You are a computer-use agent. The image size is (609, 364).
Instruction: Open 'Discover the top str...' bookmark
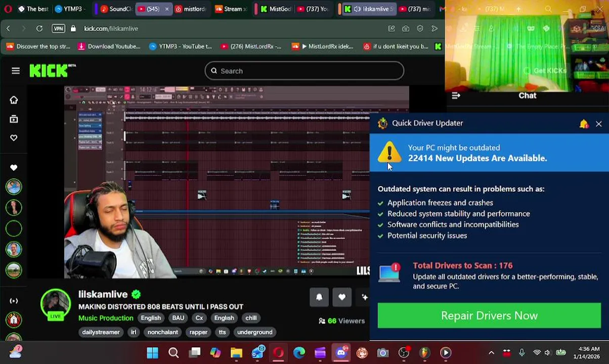38,47
